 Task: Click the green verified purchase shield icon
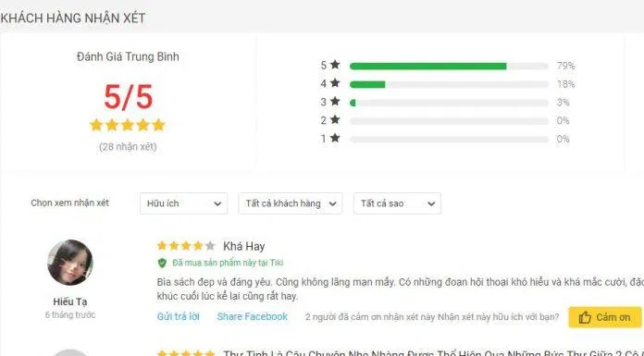coord(162,263)
